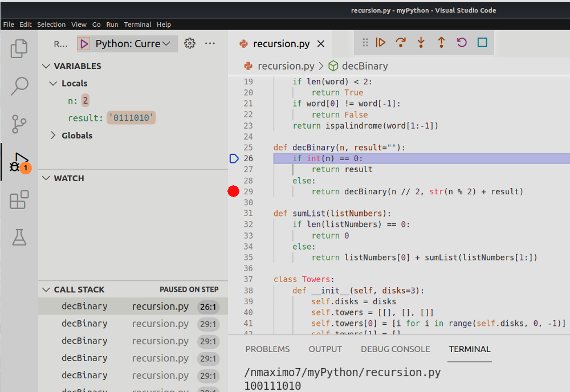The image size is (570, 392).
Task: Open the Explorer view in activity bar
Action: click(19, 49)
